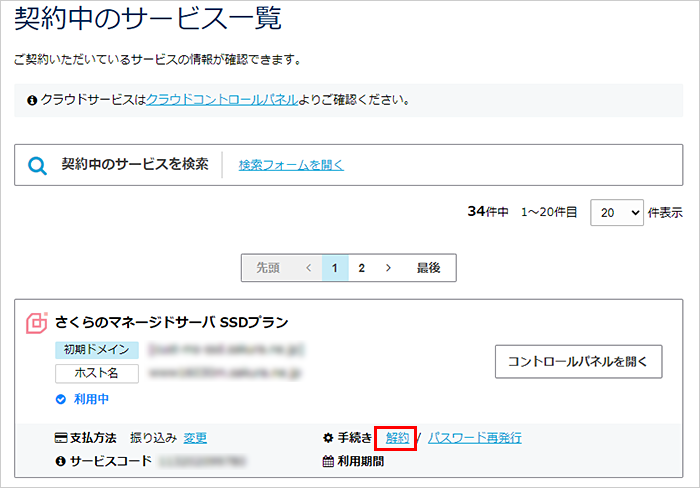The width and height of the screenshot is (700, 488).
Task: Jump to 先頭 first page
Action: [x=268, y=268]
